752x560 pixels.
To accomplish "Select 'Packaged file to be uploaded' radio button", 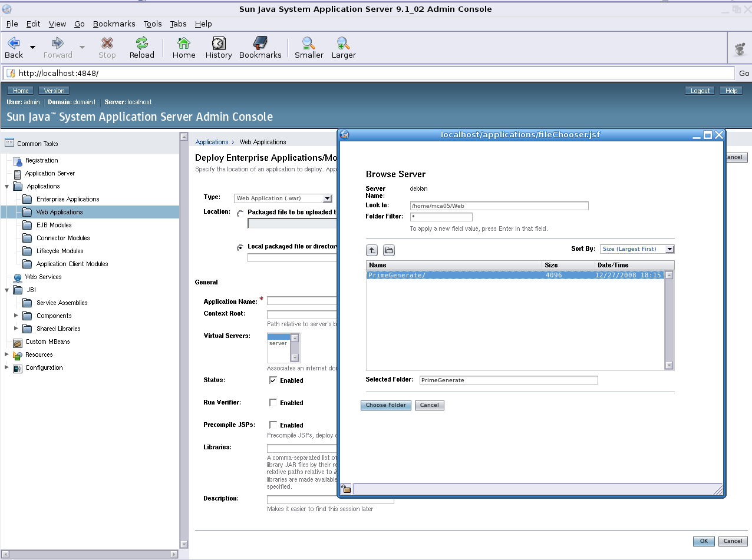I will pos(240,213).
